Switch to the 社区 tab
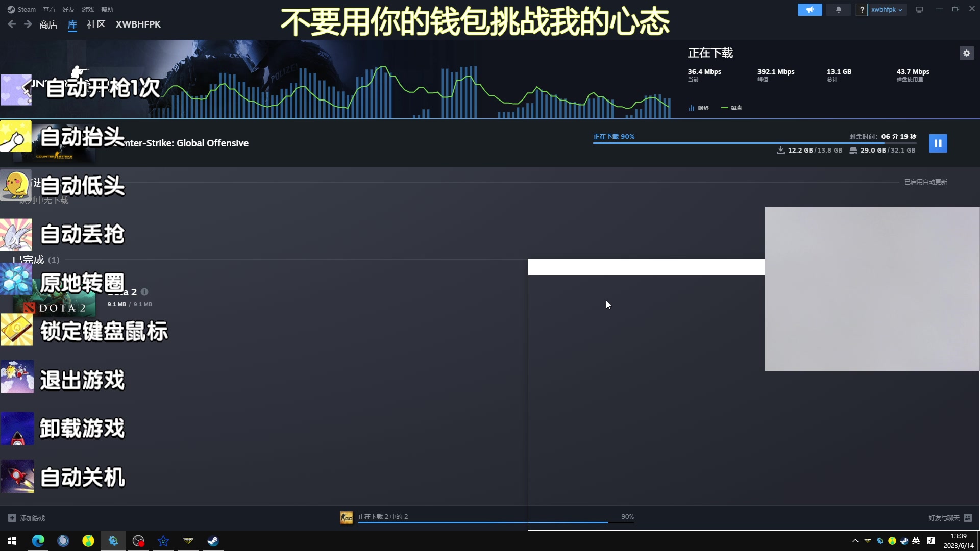Screen dimensions: 980x551 [x=96, y=24]
